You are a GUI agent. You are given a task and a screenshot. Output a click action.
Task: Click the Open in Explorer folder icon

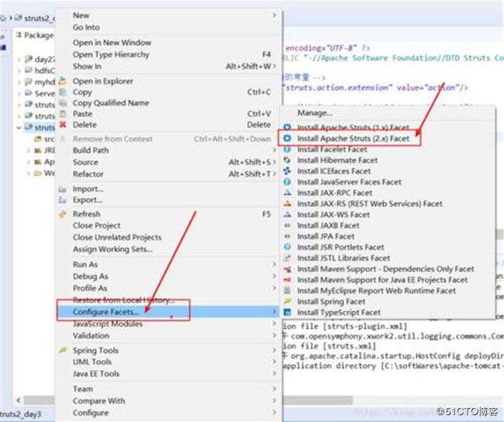pos(63,81)
